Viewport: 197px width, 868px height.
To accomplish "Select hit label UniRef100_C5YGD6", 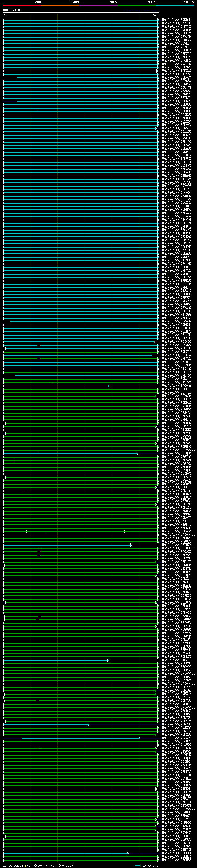I will coord(176,396).
